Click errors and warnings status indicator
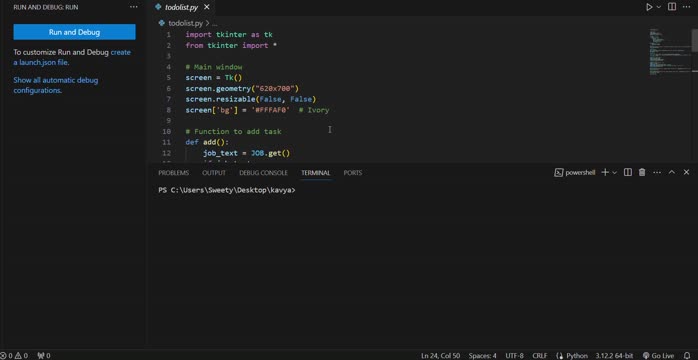The width and height of the screenshot is (698, 360). click(14, 356)
